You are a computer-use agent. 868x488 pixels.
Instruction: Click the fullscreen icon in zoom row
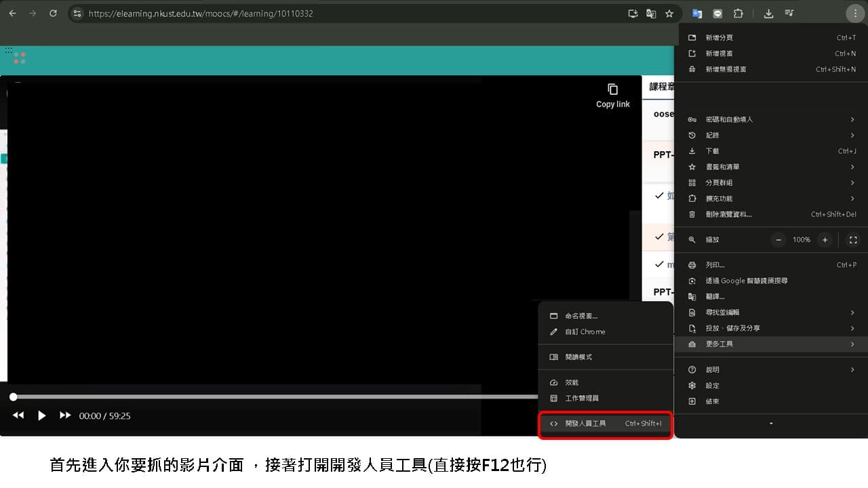[853, 240]
